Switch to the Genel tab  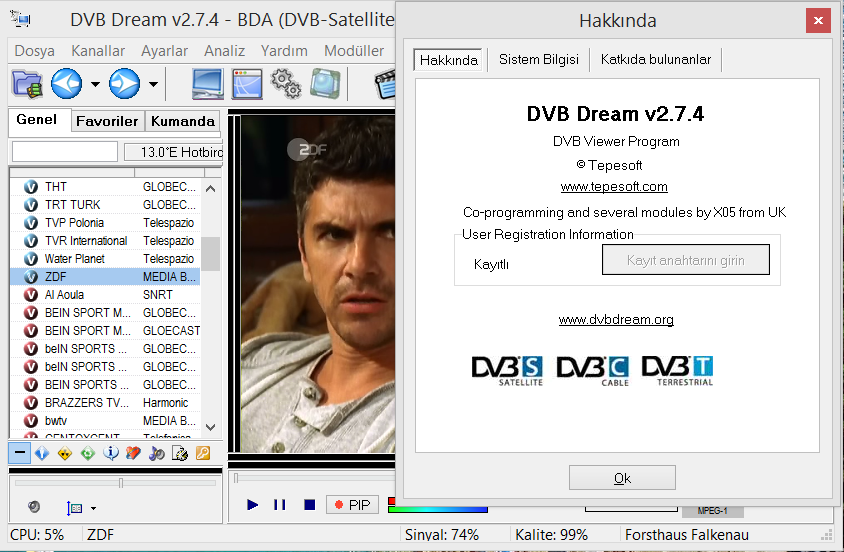click(x=37, y=119)
